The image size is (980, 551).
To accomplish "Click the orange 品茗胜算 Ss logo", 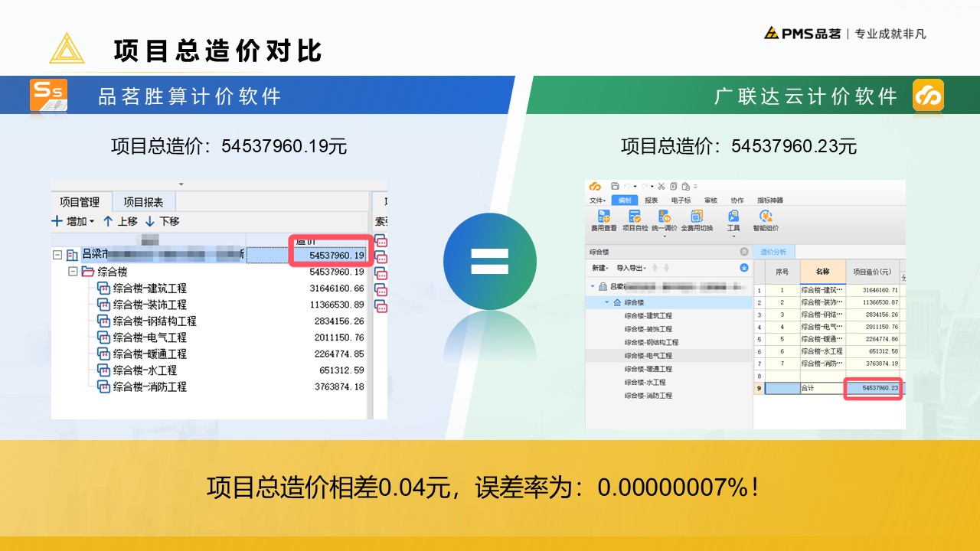I will pyautogui.click(x=48, y=95).
